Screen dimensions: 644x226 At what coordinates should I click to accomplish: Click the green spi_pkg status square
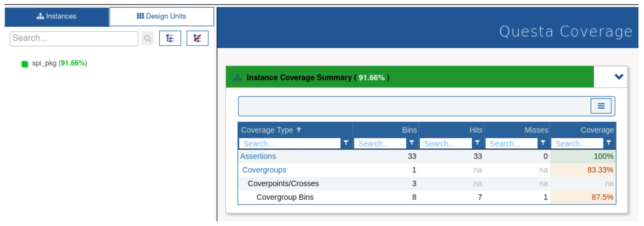pyautogui.click(x=25, y=64)
